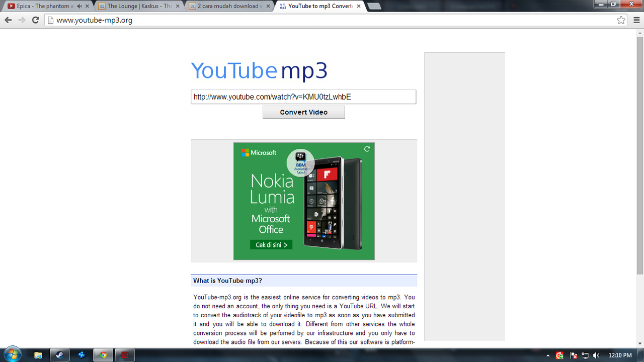
Task: Open a new tab
Action: [374, 7]
